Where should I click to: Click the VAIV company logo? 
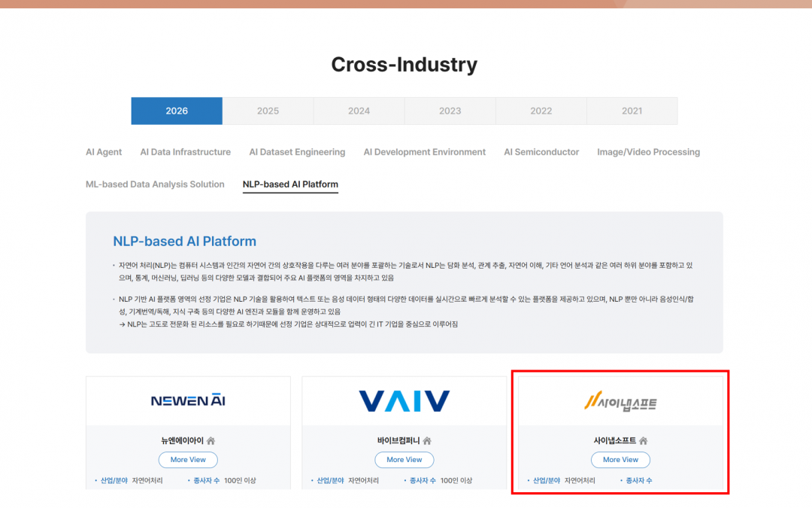404,400
